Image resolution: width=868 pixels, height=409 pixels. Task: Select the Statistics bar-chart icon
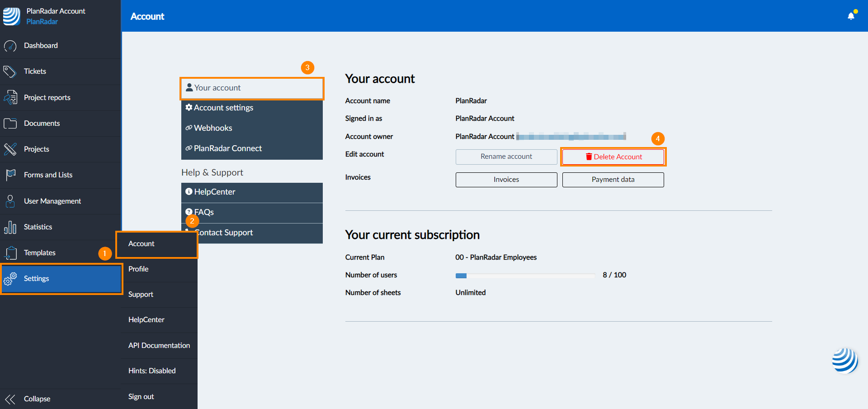10,227
